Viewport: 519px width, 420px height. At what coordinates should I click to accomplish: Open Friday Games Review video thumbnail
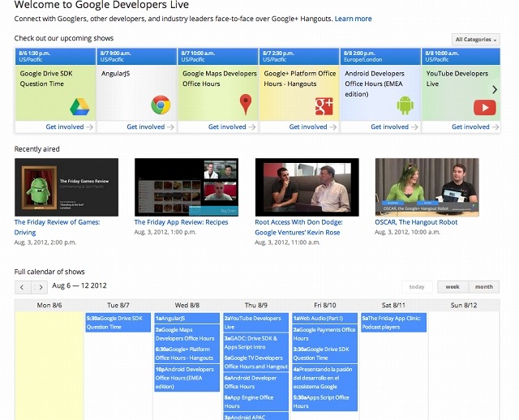coord(66,187)
